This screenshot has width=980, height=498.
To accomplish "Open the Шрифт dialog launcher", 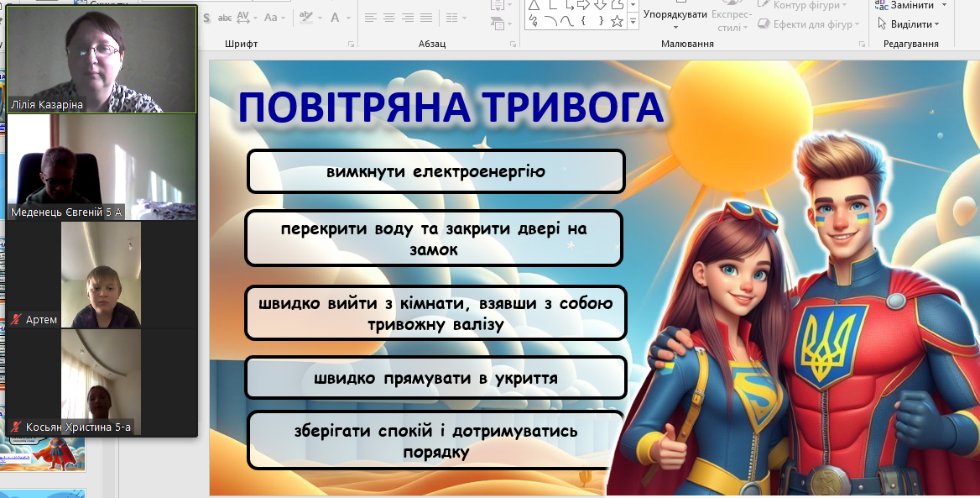I will coord(352,44).
